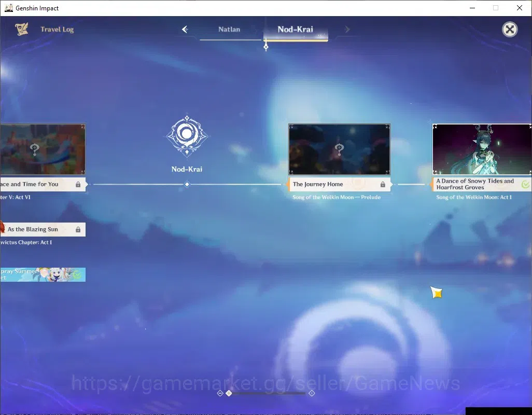Click lock icon on The Journey Home
The image size is (532, 415).
[383, 184]
